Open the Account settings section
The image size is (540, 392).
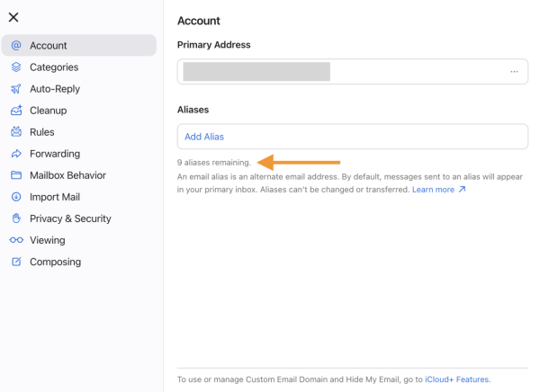(x=79, y=46)
